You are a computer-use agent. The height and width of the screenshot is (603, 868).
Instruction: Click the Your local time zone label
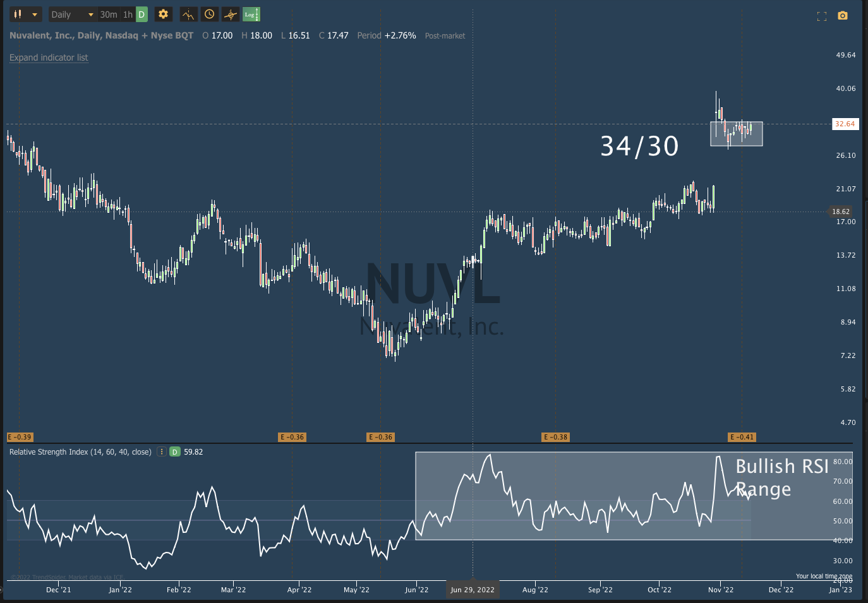pos(824,576)
